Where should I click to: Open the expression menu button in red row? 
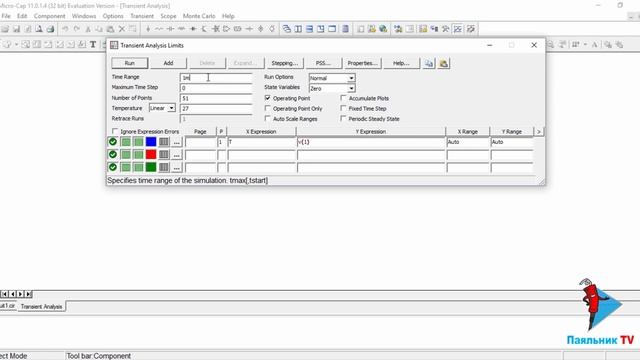tap(176, 155)
